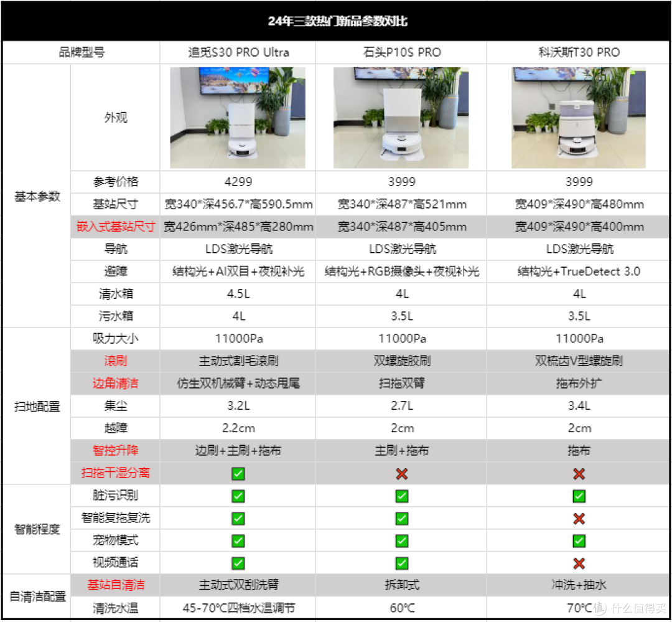The image size is (672, 622).
Task: Select the 石头P10S PRO column header
Action: (x=401, y=52)
